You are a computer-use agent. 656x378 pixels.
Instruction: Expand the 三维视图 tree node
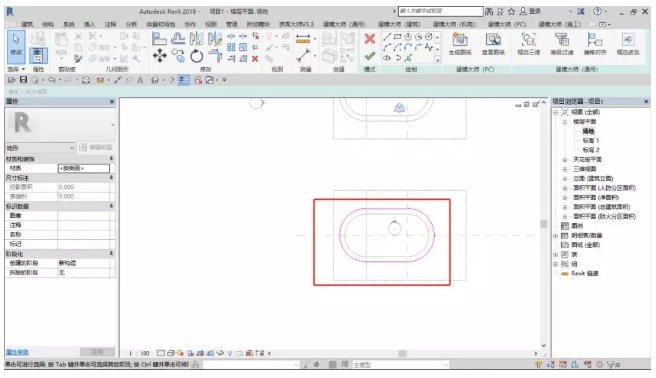[565, 169]
